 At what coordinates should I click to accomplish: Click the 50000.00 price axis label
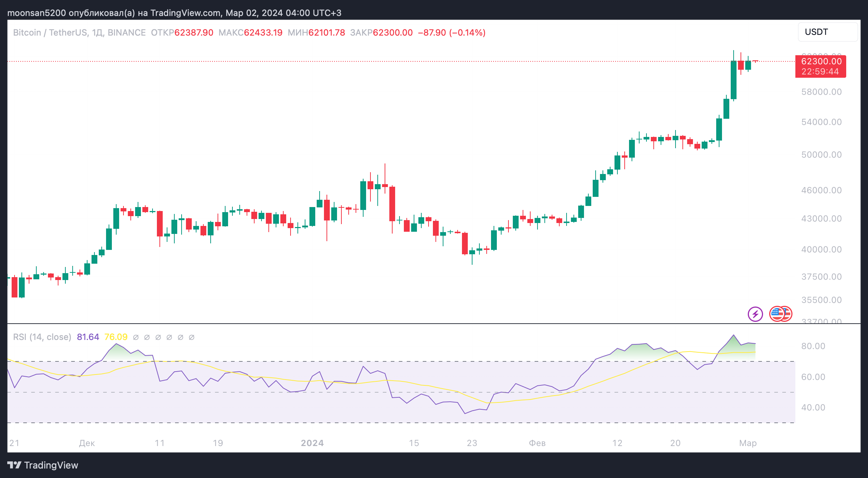click(x=822, y=155)
